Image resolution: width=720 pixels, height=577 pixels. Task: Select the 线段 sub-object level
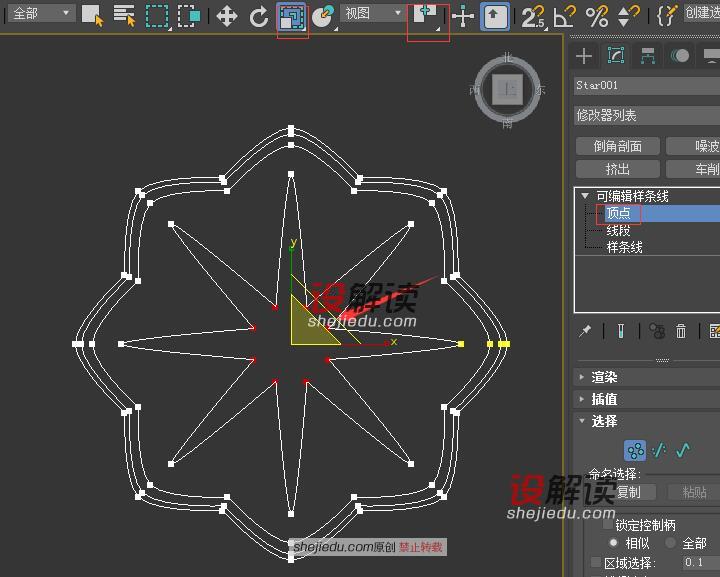[x=618, y=230]
